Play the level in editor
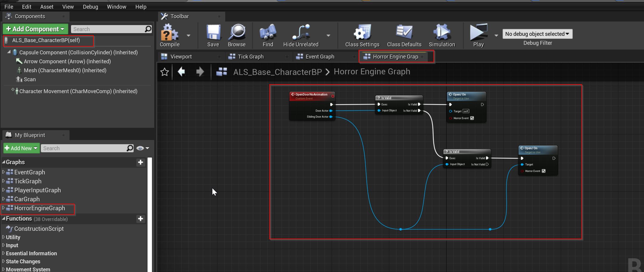The height and width of the screenshot is (272, 644). pyautogui.click(x=478, y=36)
